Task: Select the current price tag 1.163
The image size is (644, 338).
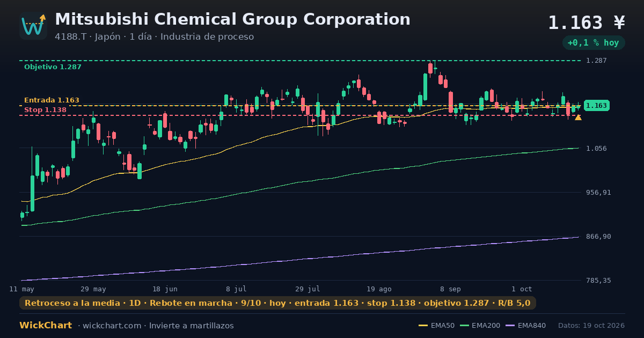Action: point(596,106)
